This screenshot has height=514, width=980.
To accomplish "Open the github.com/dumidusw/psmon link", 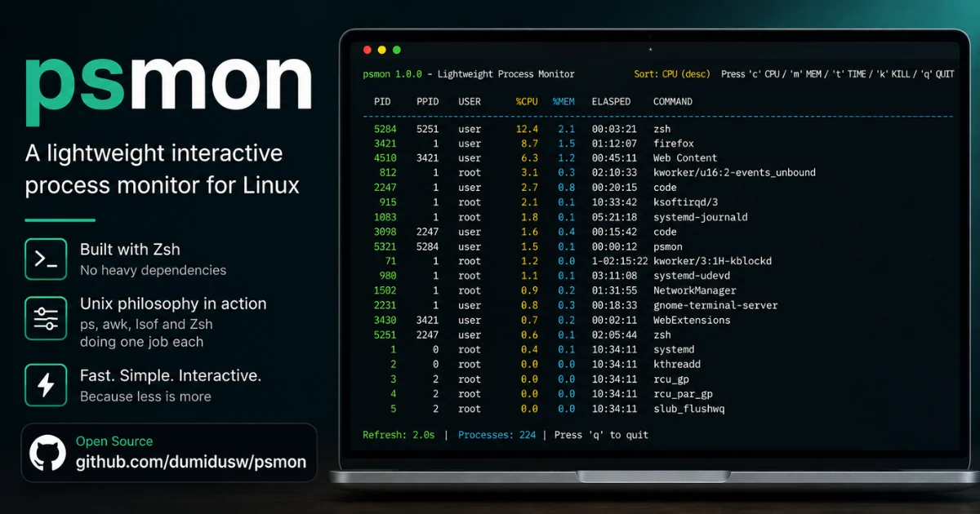I will 191,462.
